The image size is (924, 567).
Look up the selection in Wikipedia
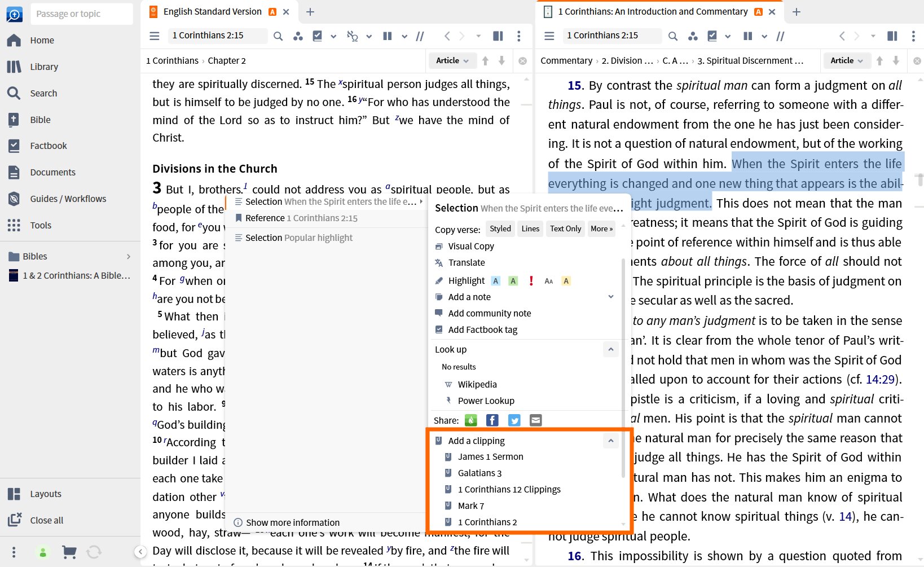click(x=477, y=384)
